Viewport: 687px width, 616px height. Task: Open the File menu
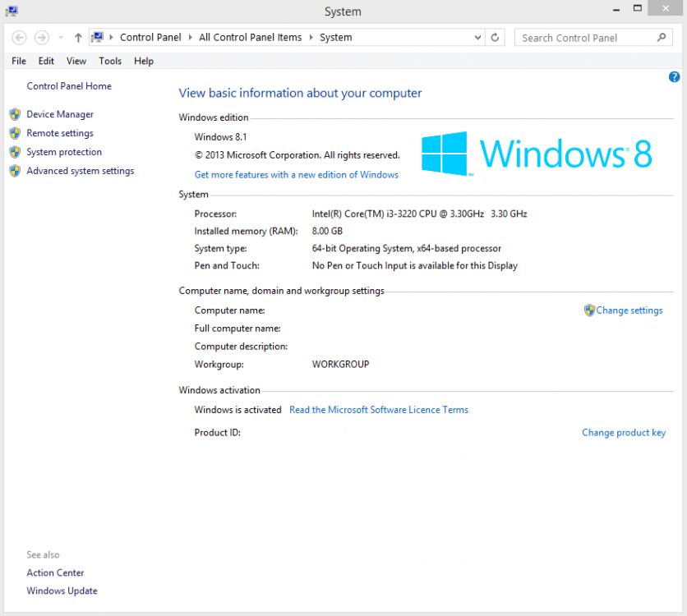tap(19, 61)
